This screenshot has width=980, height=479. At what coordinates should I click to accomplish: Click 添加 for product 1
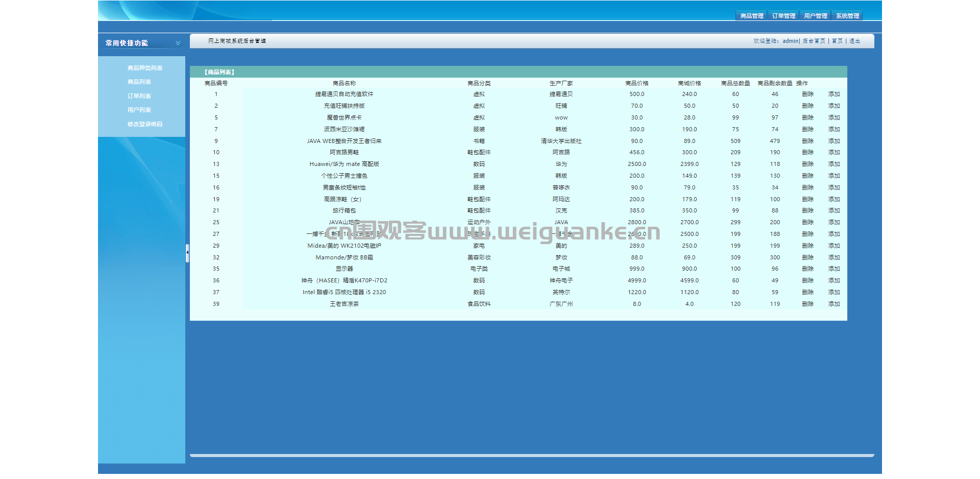coord(834,94)
